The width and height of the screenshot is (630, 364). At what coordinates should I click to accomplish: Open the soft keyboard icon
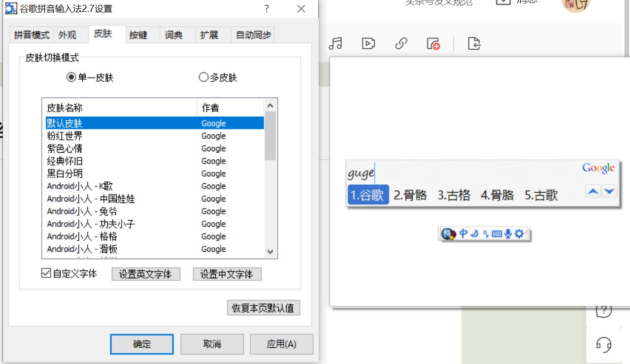click(x=497, y=234)
